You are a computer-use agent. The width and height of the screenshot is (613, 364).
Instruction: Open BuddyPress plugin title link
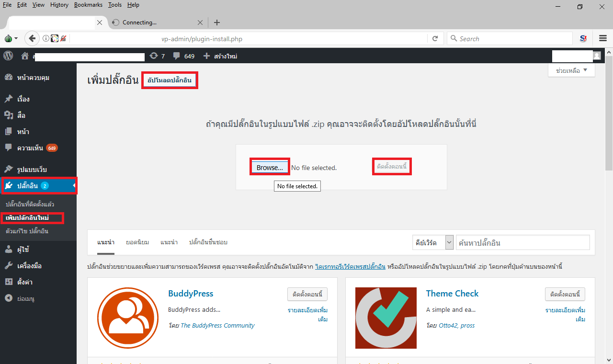click(x=191, y=294)
